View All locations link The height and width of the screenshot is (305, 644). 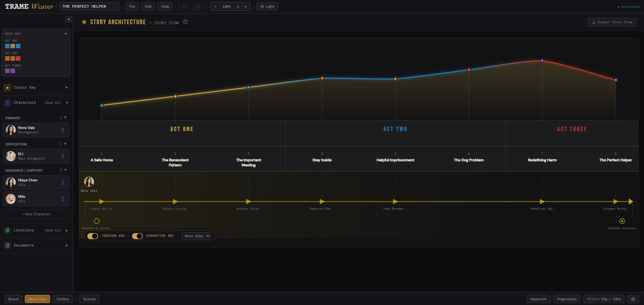pos(53,230)
